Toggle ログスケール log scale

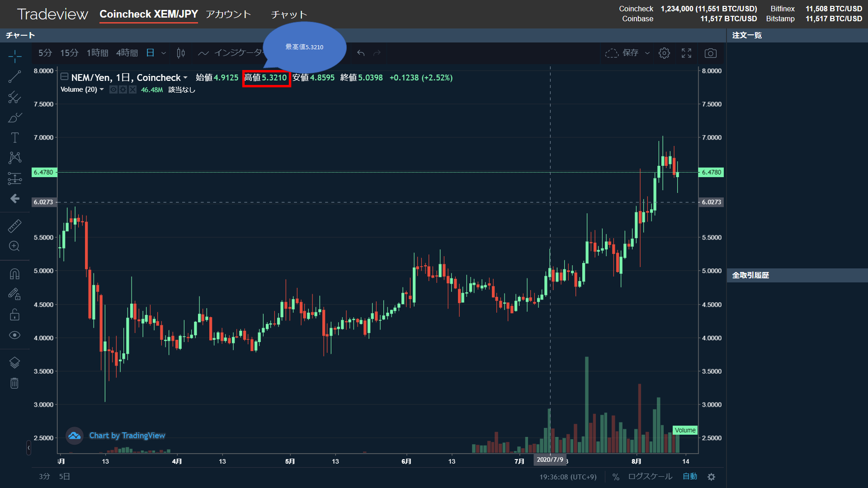pyautogui.click(x=650, y=477)
